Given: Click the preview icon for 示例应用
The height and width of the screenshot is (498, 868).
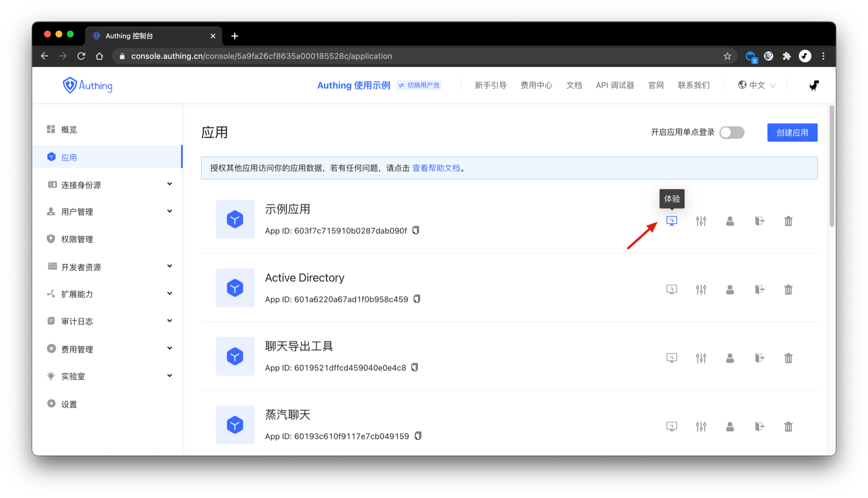Looking at the screenshot, I should click(672, 221).
